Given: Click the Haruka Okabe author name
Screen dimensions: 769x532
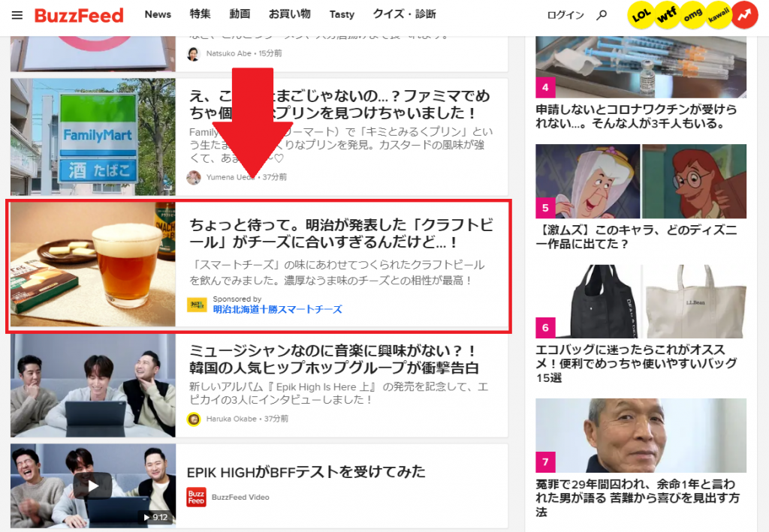Looking at the screenshot, I should pos(231,419).
